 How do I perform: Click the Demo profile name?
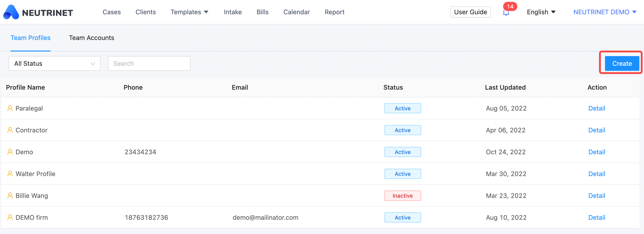24,152
